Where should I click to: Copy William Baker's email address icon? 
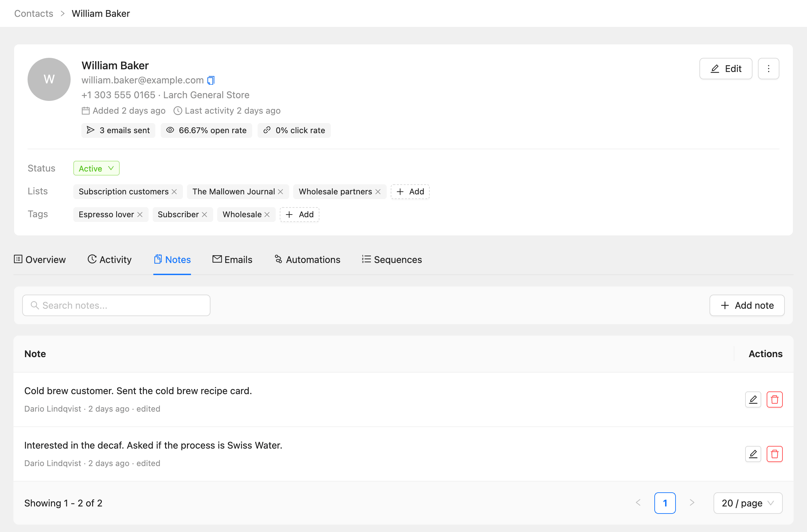point(211,80)
